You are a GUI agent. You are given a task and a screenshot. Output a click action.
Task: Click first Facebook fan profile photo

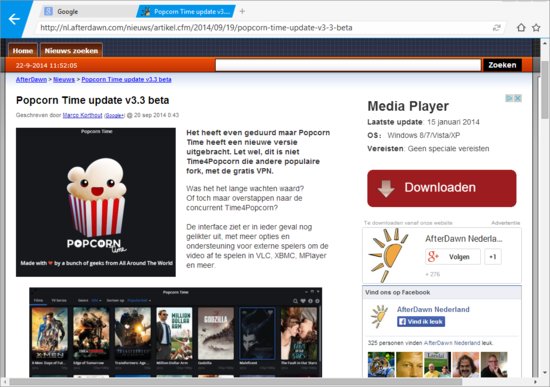[x=381, y=364]
